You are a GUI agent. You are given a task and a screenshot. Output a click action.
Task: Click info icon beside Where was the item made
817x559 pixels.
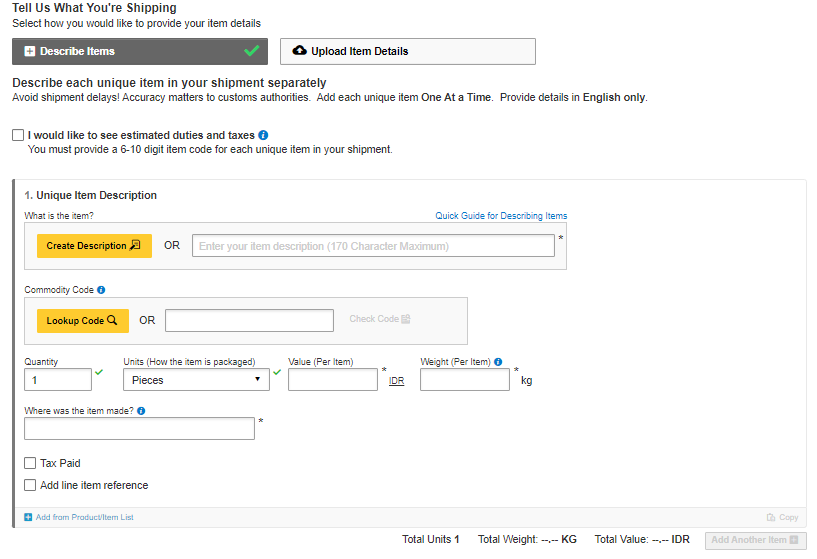141,411
